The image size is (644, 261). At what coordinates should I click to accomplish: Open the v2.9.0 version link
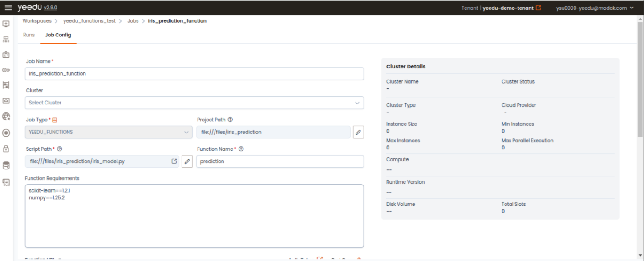50,8
